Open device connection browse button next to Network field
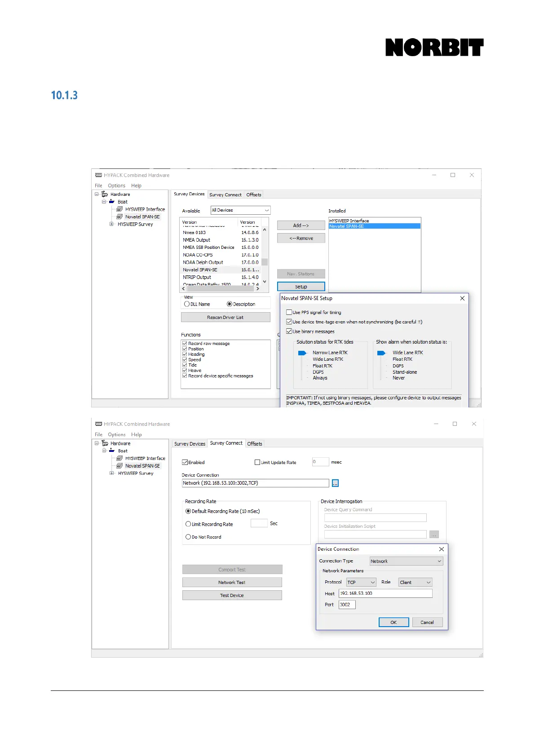This screenshot has height=756, width=535. coord(335,483)
